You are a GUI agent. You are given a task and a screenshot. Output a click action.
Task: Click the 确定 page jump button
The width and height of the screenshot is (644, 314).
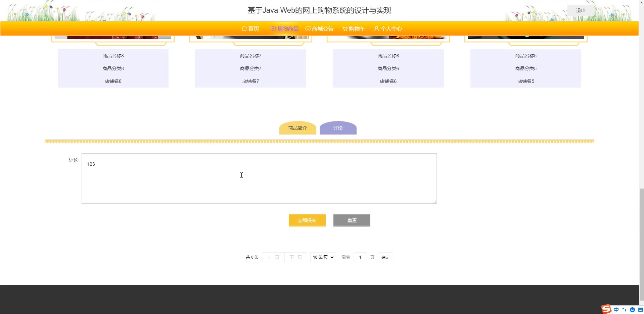click(385, 257)
